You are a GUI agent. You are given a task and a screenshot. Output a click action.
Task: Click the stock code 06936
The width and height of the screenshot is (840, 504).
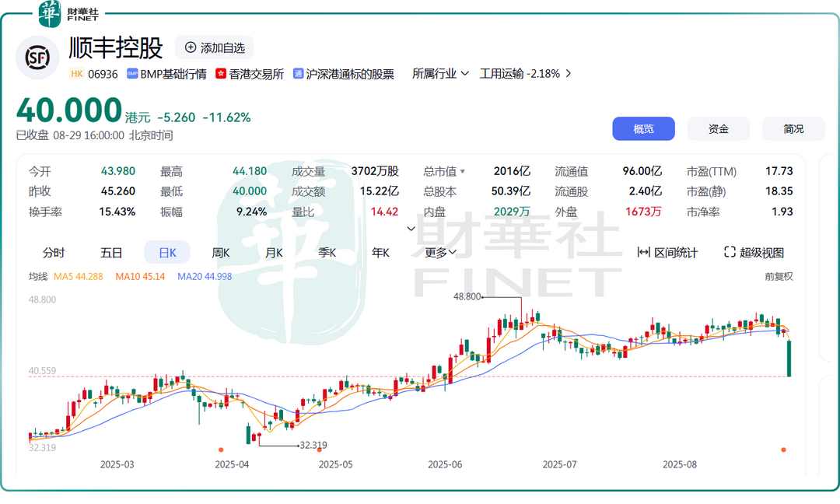(103, 74)
